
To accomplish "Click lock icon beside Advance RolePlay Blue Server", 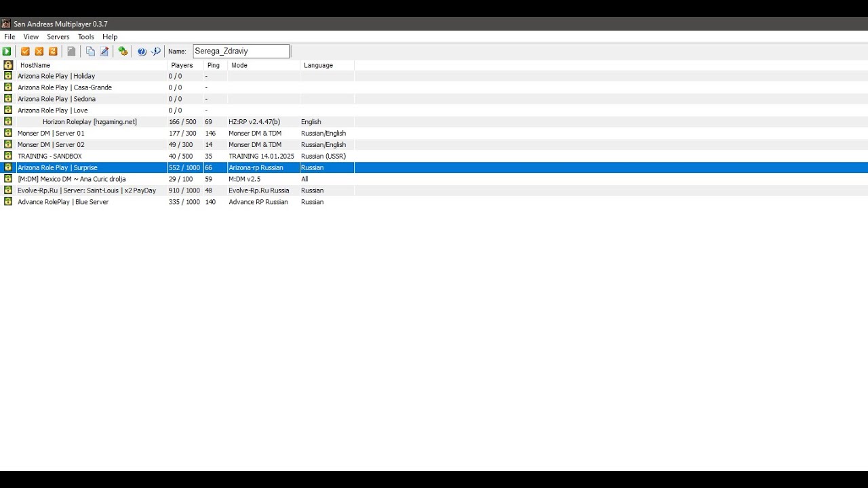I will pos(8,202).
